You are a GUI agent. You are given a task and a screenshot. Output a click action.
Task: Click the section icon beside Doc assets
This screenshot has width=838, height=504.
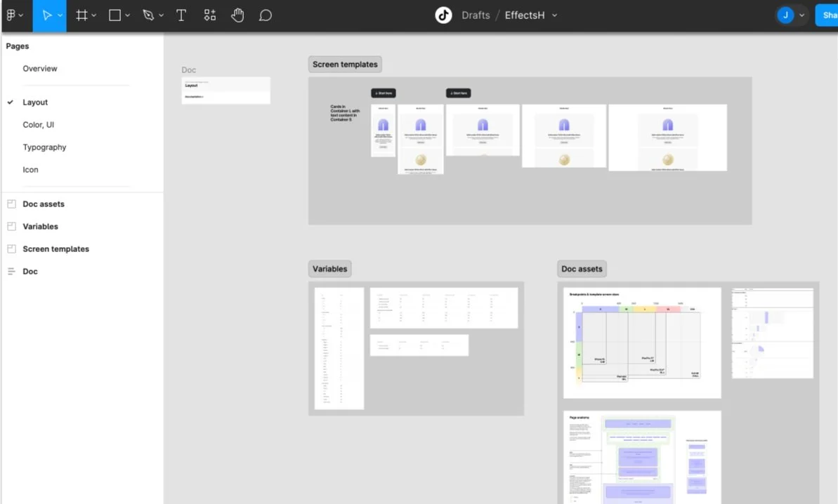11,204
